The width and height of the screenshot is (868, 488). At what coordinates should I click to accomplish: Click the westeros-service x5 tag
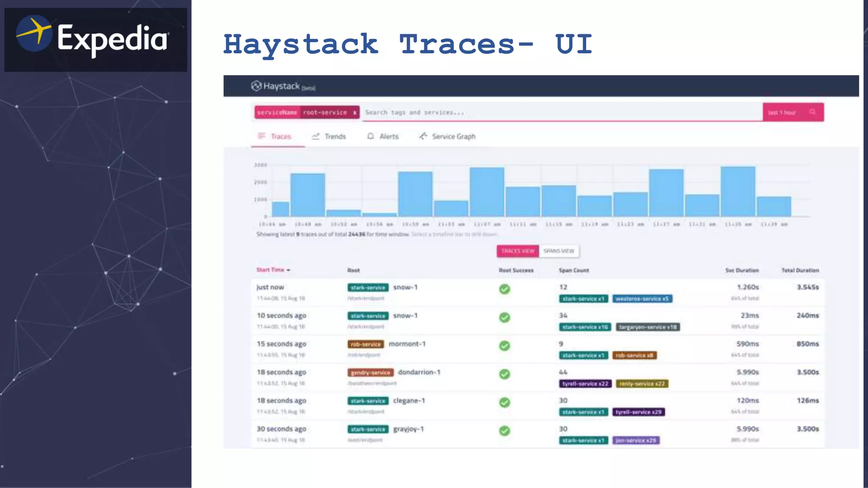(642, 299)
